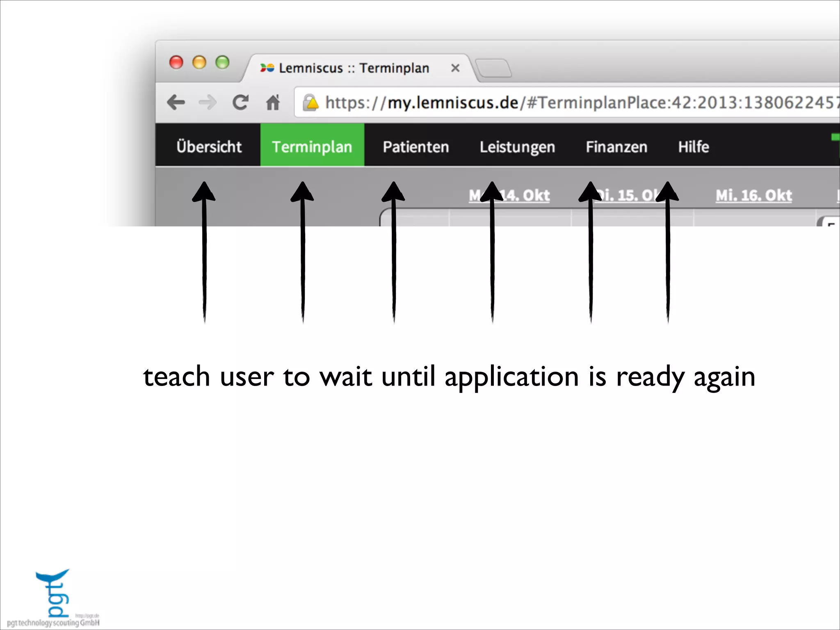This screenshot has width=840, height=630.
Task: Click the browser back arrow
Action: coord(176,102)
